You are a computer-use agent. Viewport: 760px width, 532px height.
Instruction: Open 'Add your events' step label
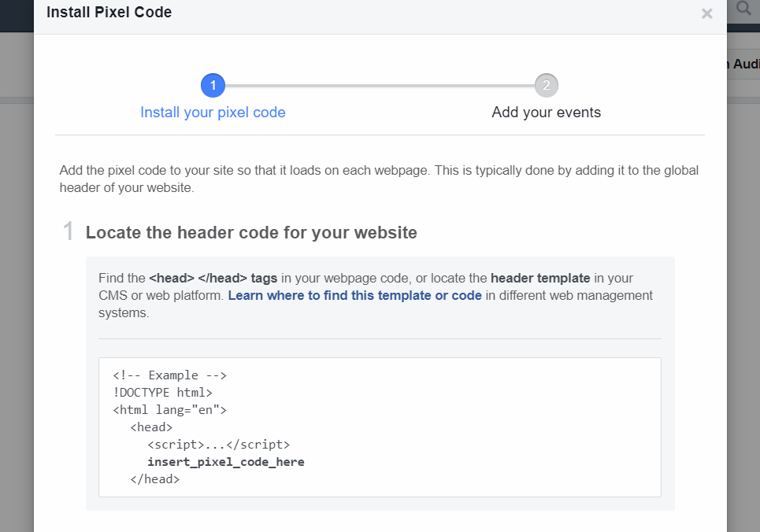click(547, 113)
